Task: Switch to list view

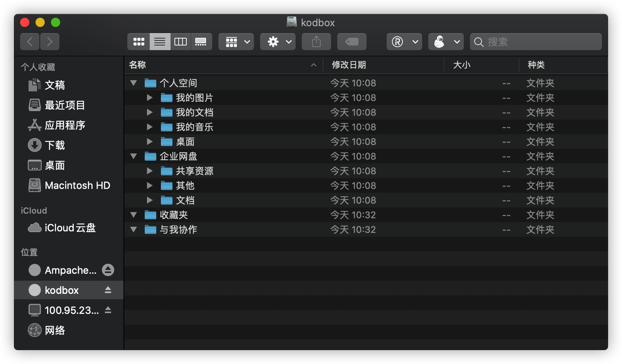Action: click(x=160, y=42)
